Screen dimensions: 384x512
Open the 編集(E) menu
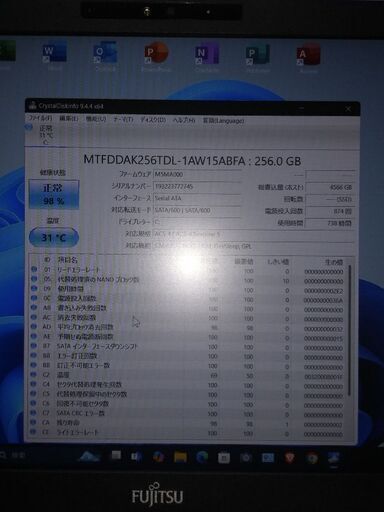tap(69, 119)
